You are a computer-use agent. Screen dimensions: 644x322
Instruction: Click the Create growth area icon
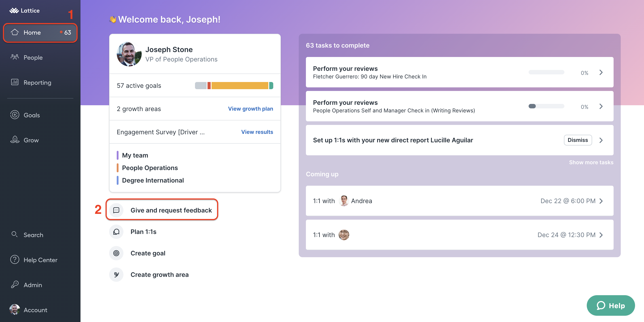[116, 275]
